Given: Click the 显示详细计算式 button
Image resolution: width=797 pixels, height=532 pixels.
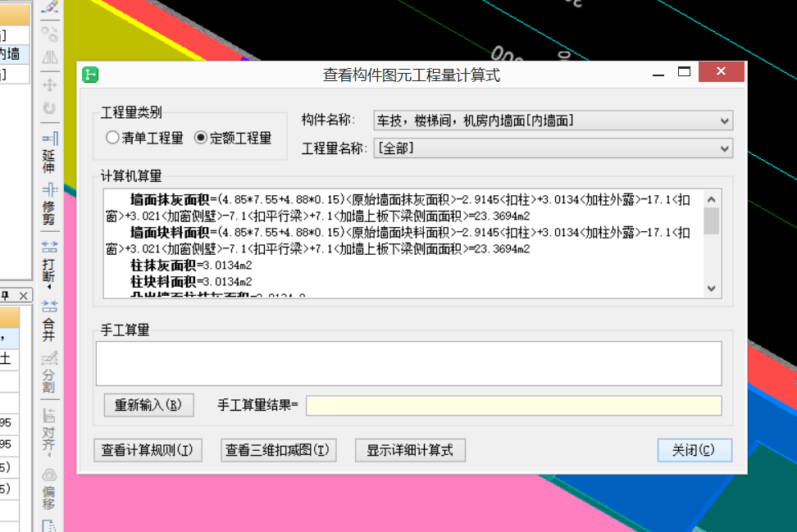Looking at the screenshot, I should (410, 450).
